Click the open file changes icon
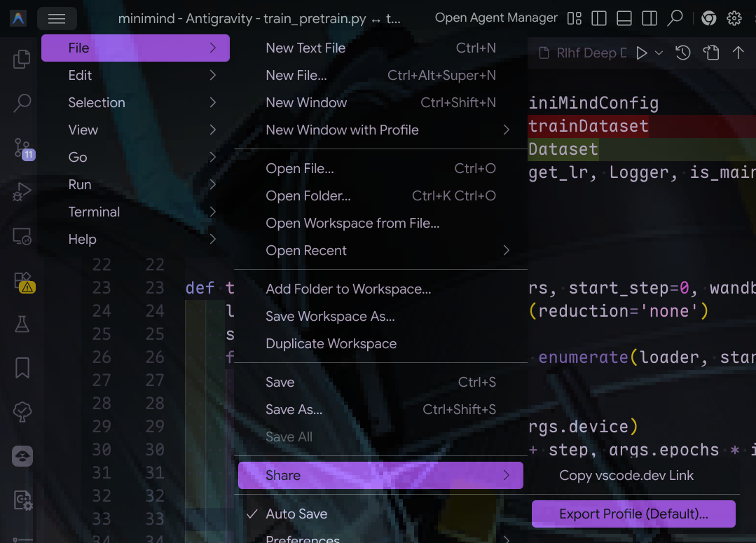 pyautogui.click(x=710, y=53)
